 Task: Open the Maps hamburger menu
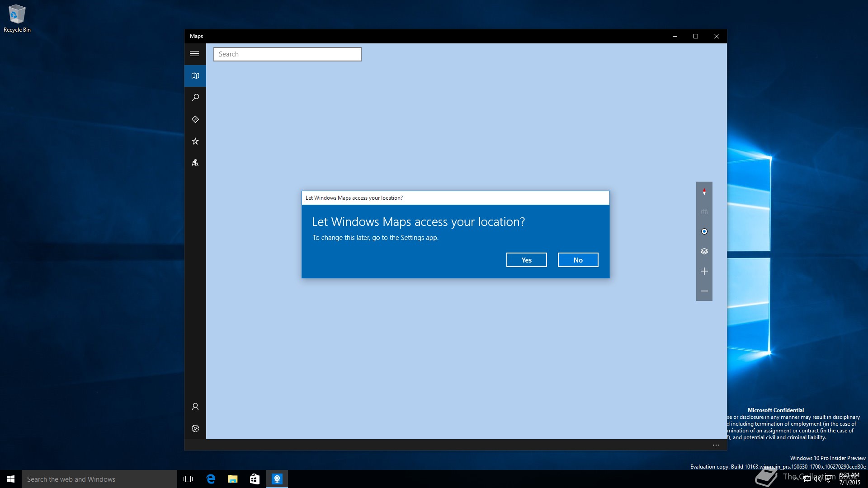pos(195,54)
